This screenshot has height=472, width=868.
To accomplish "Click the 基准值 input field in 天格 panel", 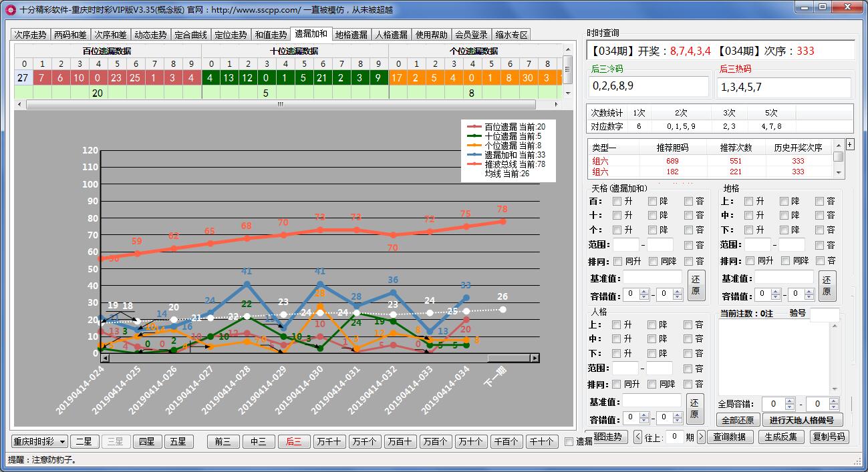I will 652,277.
